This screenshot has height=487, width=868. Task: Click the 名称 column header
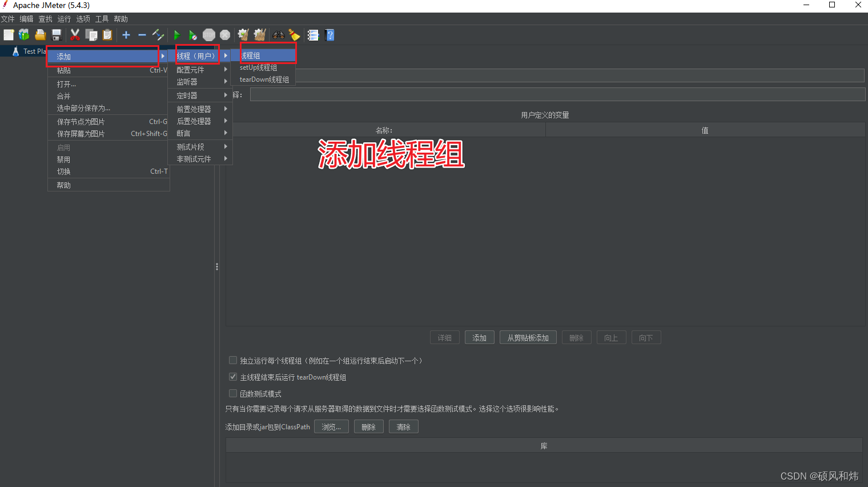click(385, 130)
